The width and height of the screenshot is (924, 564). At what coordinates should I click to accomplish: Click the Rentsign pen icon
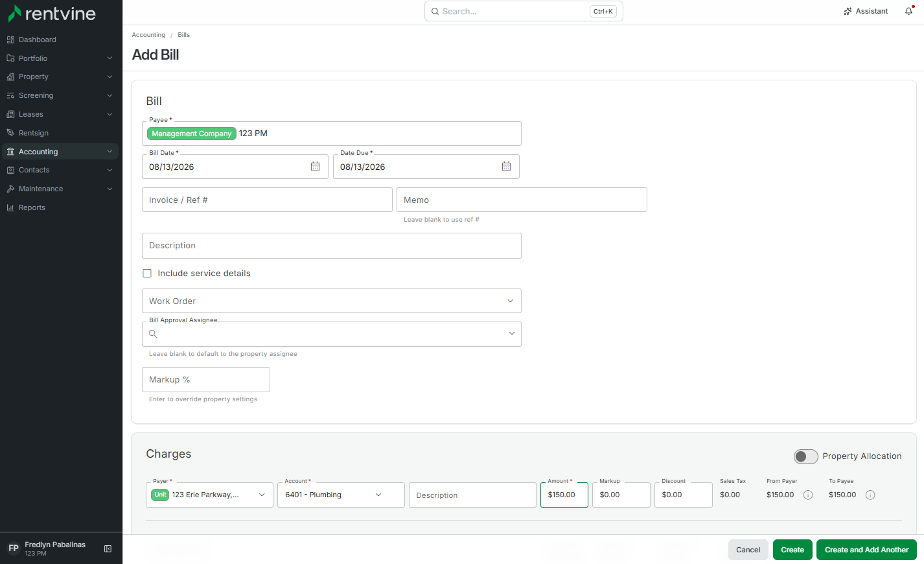coord(10,133)
